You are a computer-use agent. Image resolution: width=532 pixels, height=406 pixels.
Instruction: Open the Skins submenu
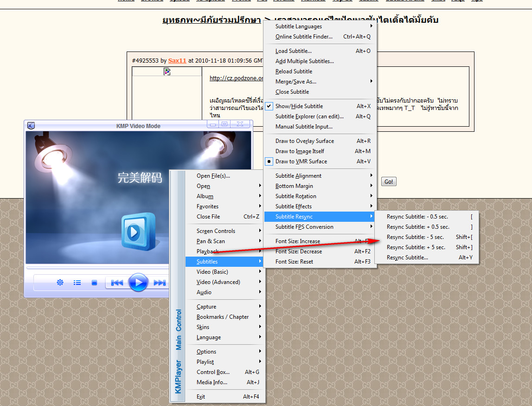click(x=224, y=327)
